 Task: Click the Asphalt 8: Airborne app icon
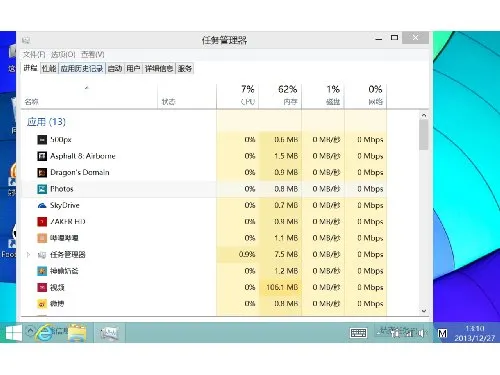(x=42, y=156)
